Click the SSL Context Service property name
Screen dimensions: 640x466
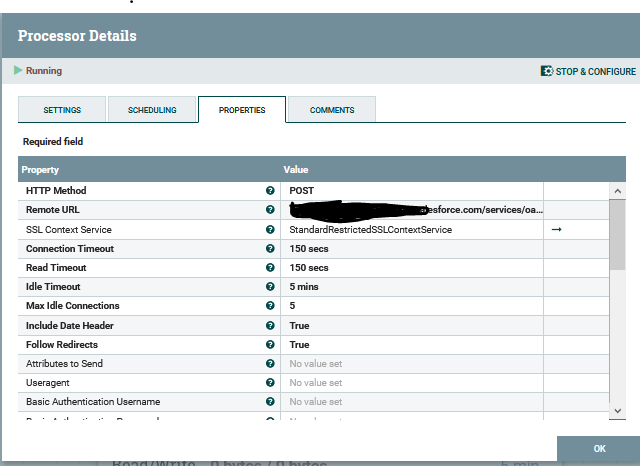(69, 229)
